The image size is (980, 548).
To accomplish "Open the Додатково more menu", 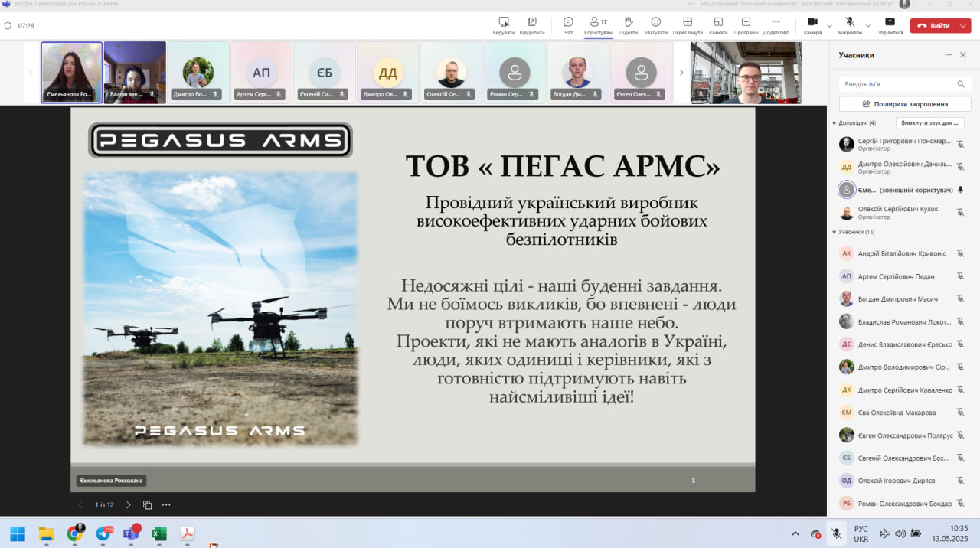I will (x=776, y=24).
